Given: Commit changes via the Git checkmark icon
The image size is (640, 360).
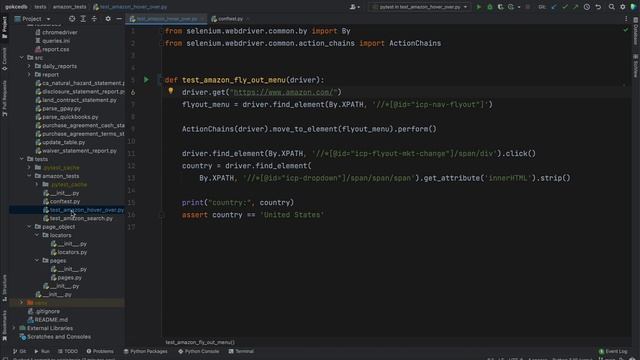Looking at the screenshot, I should [x=565, y=7].
